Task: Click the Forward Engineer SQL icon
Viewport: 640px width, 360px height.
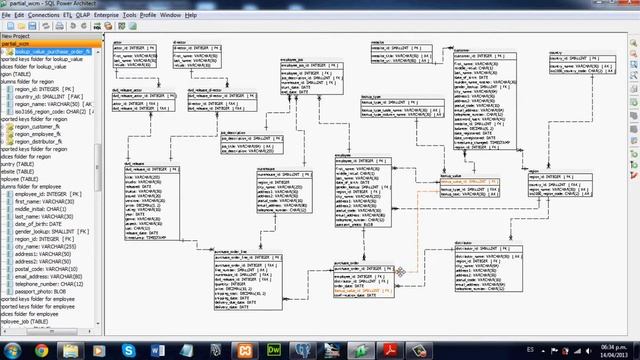Action: pyautogui.click(x=97, y=26)
